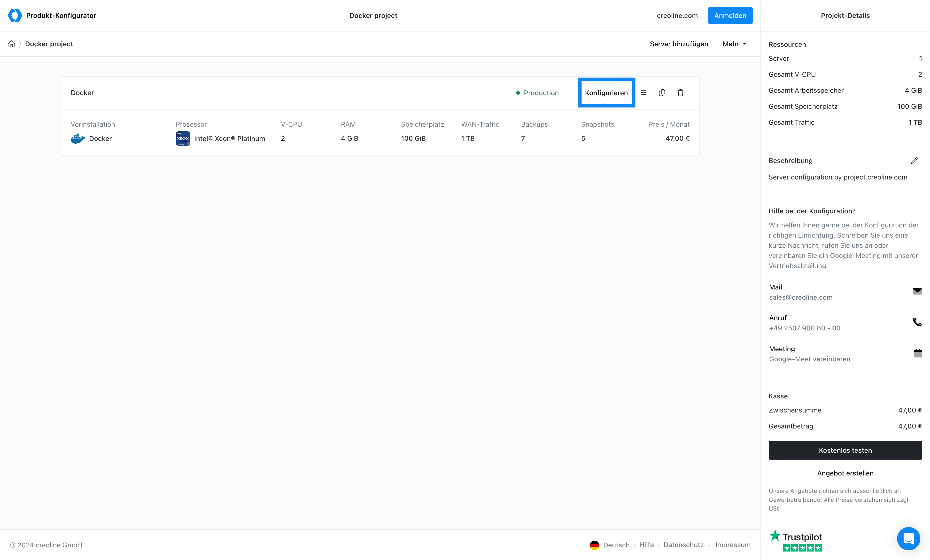The height and width of the screenshot is (560, 930).
Task: Click the creoline logo icon
Action: pos(15,16)
